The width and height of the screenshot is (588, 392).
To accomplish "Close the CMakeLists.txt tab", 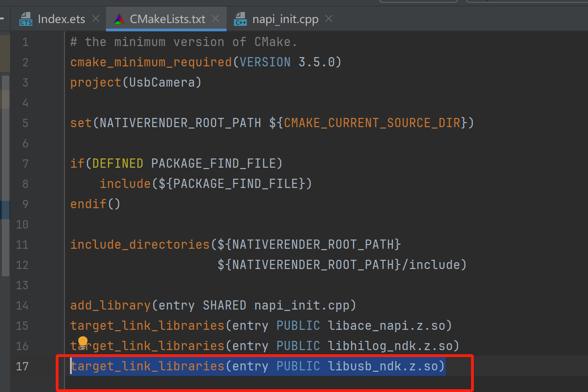I will (x=215, y=19).
